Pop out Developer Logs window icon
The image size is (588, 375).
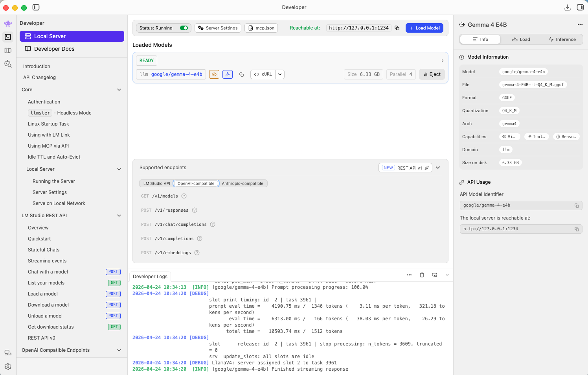tap(434, 275)
